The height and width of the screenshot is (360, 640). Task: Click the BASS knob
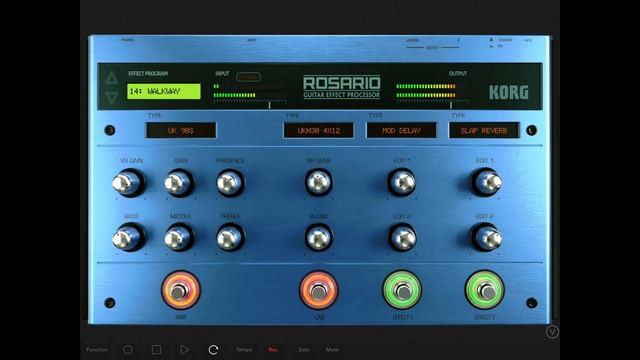128,238
